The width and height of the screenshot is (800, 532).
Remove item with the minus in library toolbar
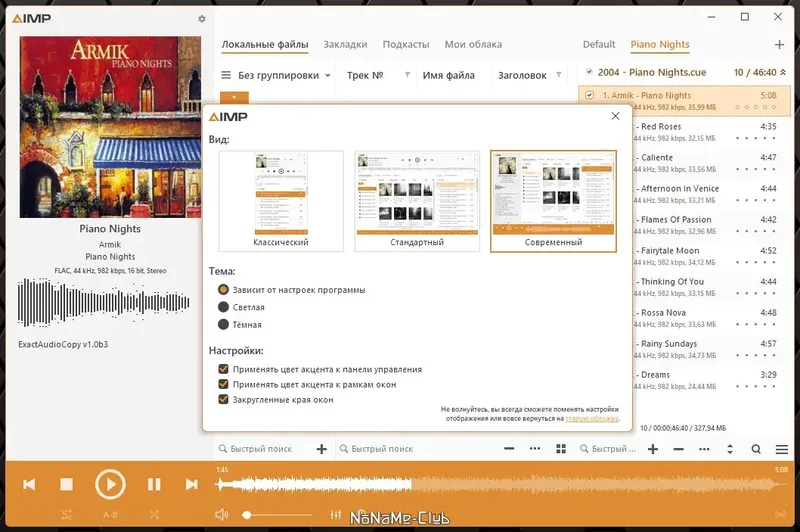coord(509,449)
